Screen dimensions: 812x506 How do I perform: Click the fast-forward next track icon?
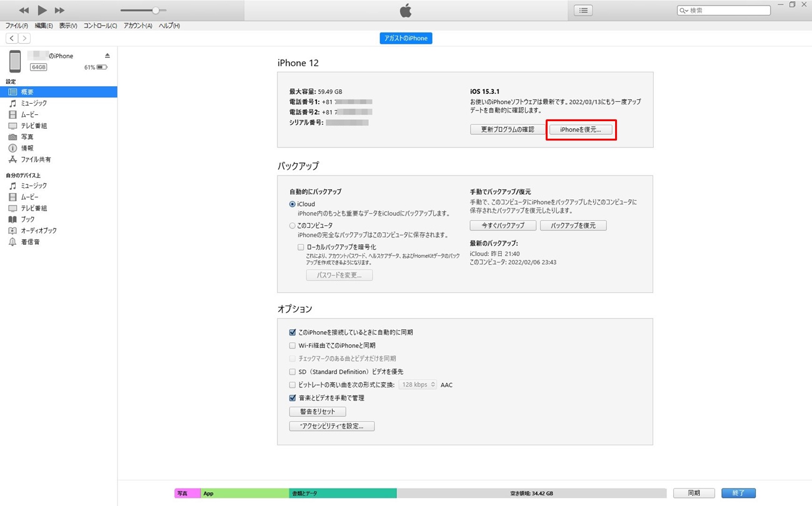[59, 10]
